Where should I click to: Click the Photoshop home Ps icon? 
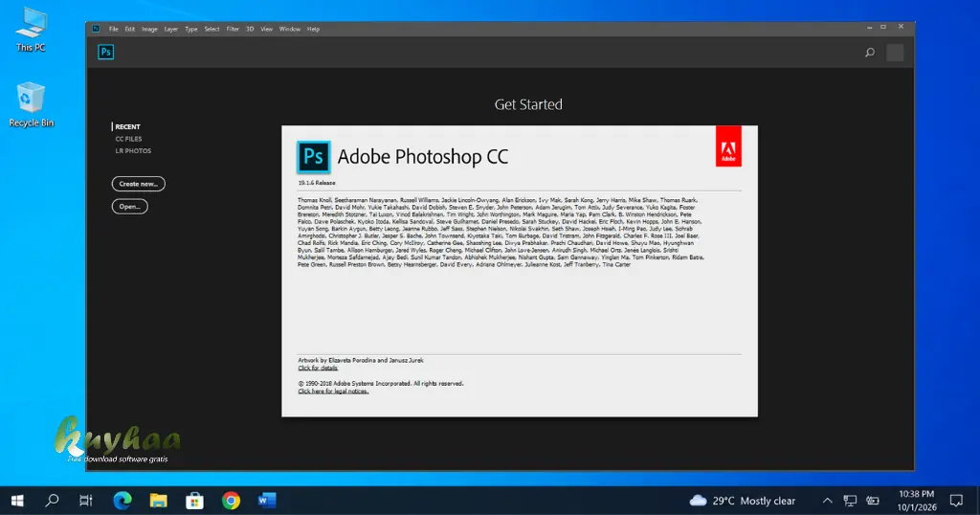tap(105, 52)
